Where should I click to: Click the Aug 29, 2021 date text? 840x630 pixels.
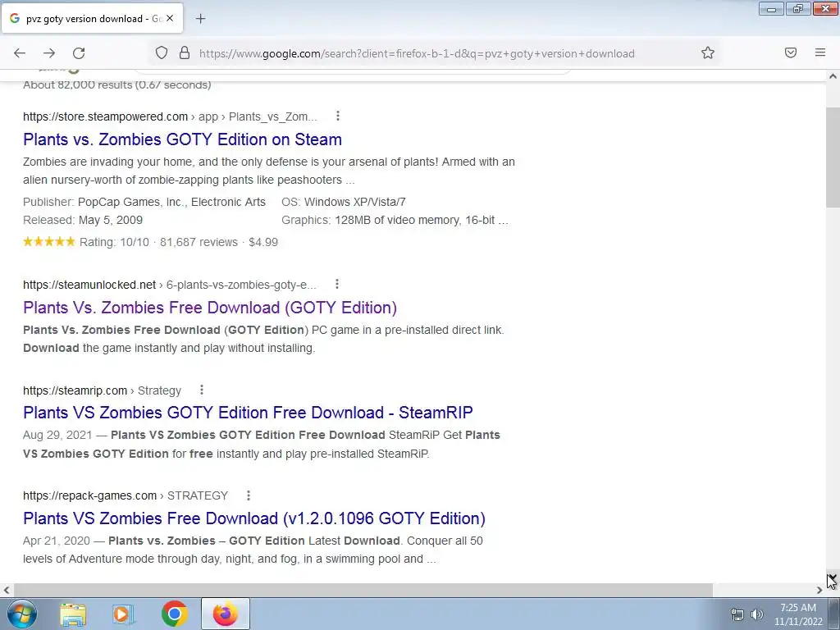[x=57, y=435]
